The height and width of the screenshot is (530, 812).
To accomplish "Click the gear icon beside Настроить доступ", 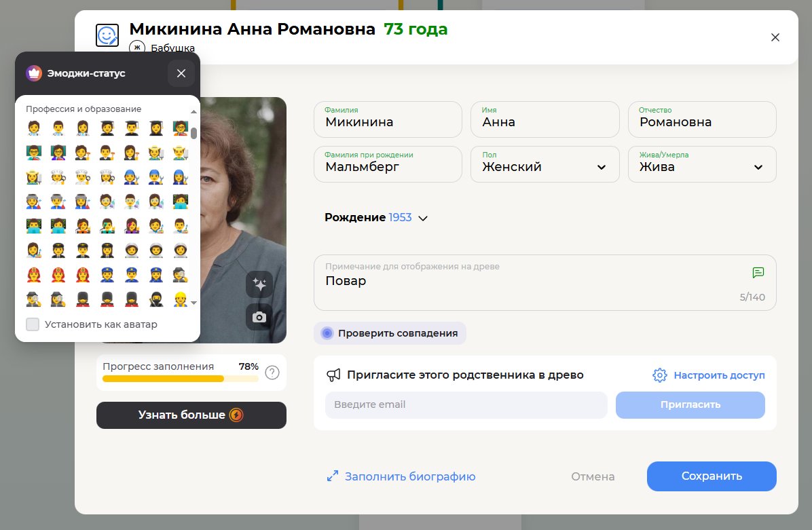I will (x=659, y=375).
